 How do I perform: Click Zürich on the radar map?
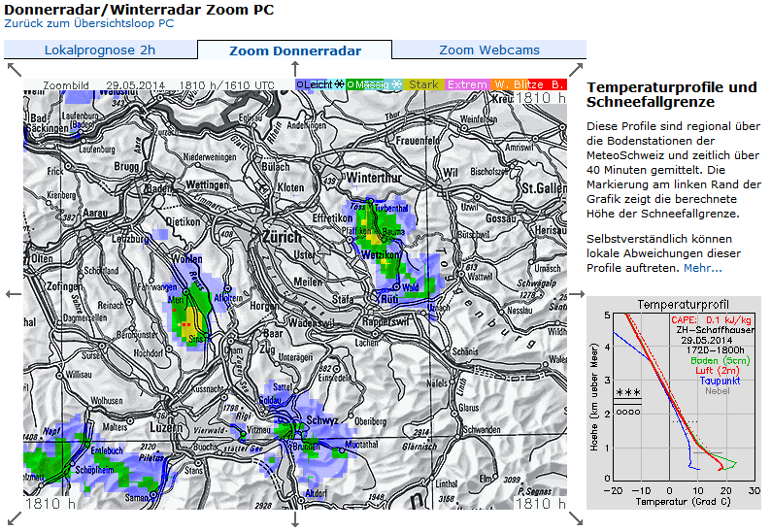coord(282,237)
